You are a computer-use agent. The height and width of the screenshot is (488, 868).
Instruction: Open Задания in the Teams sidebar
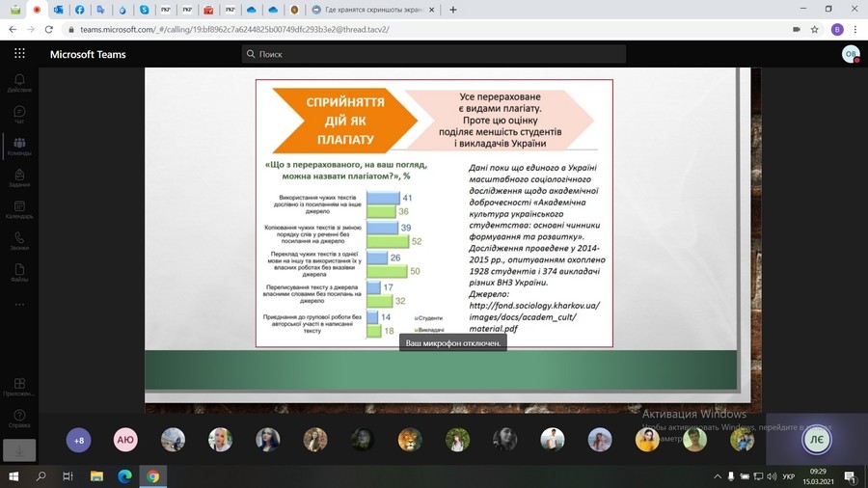pyautogui.click(x=19, y=177)
